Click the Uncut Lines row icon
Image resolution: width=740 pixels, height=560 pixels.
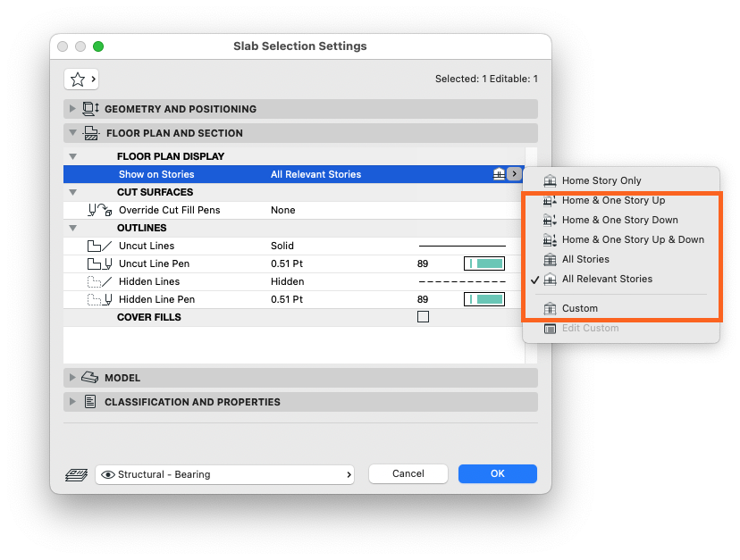99,246
